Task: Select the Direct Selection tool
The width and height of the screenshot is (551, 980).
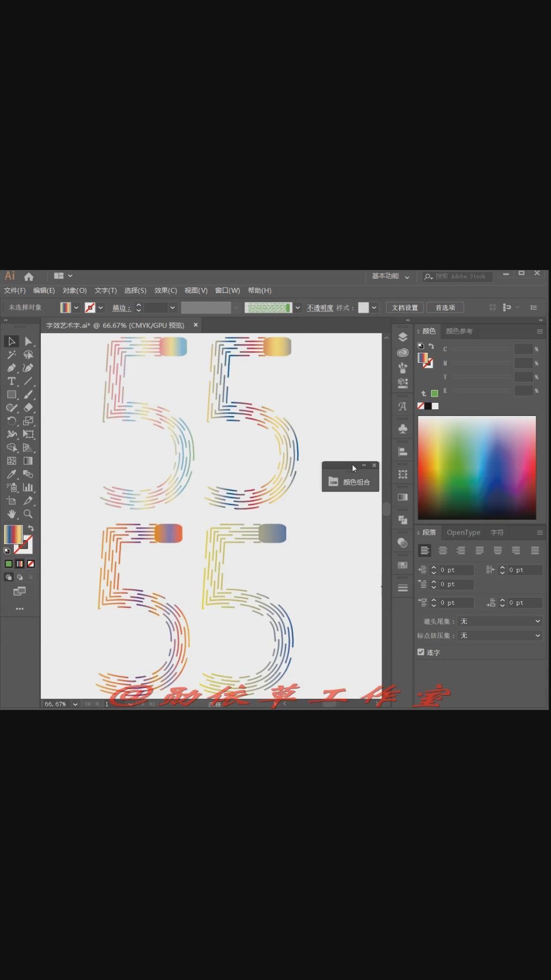Action: (x=29, y=341)
